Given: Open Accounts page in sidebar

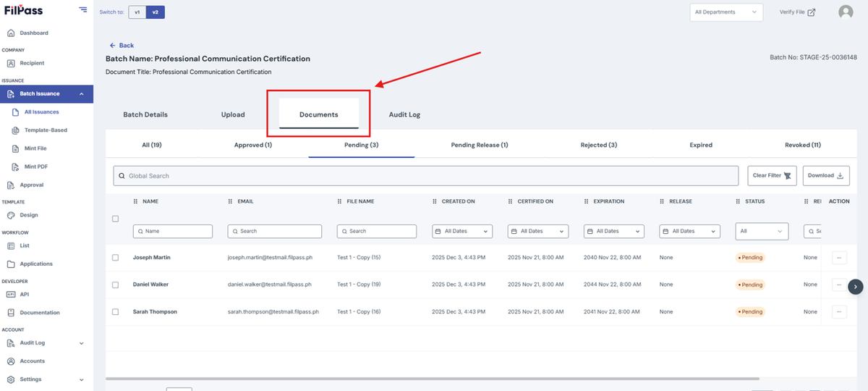Looking at the screenshot, I should 33,361.
